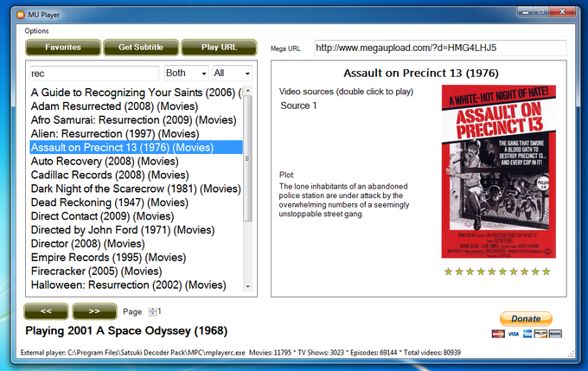Image resolution: width=588 pixels, height=371 pixels.
Task: Click the MasterCard payment icon
Action: click(x=498, y=334)
